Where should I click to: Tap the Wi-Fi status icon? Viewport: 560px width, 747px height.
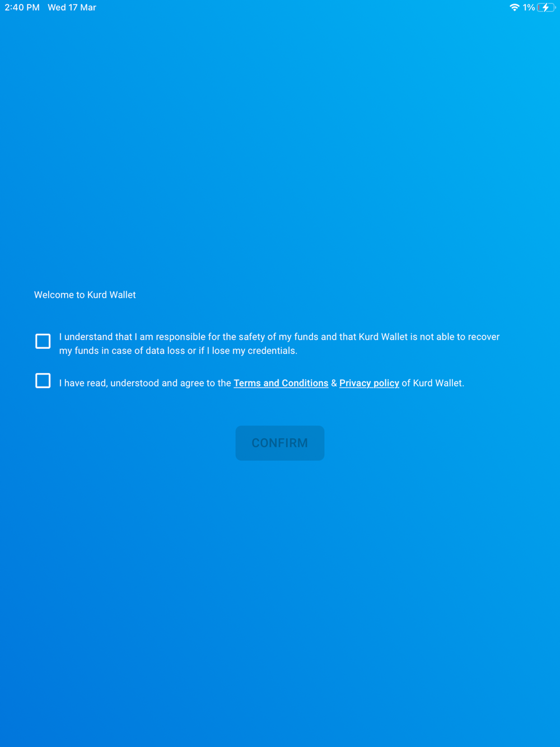click(x=514, y=7)
